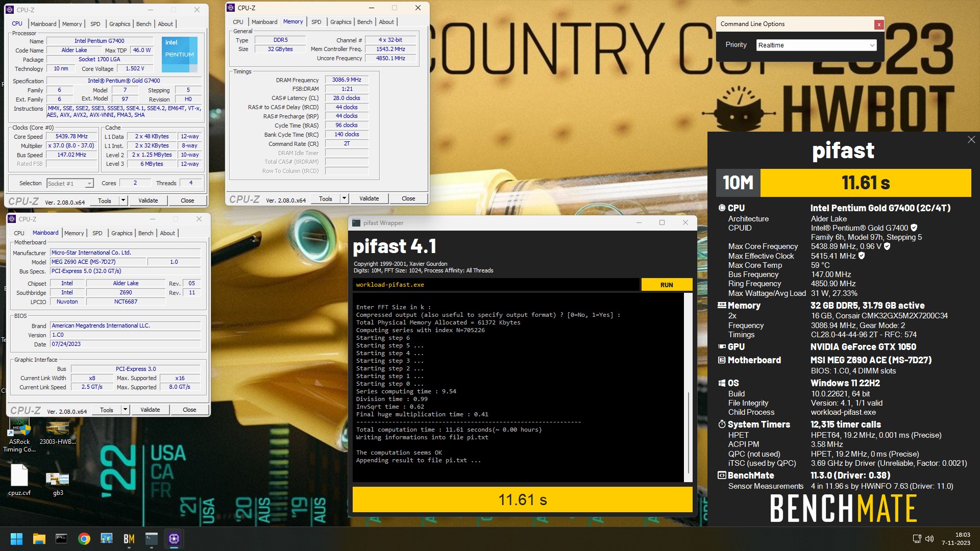Viewport: 980px width, 551px height.
Task: Click Close button in CPU-Z Memory window
Action: 408,198
